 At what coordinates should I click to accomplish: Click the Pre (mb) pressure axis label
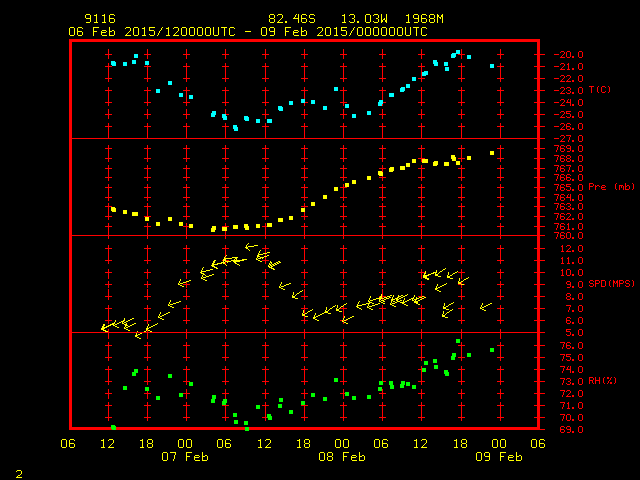pos(611,187)
